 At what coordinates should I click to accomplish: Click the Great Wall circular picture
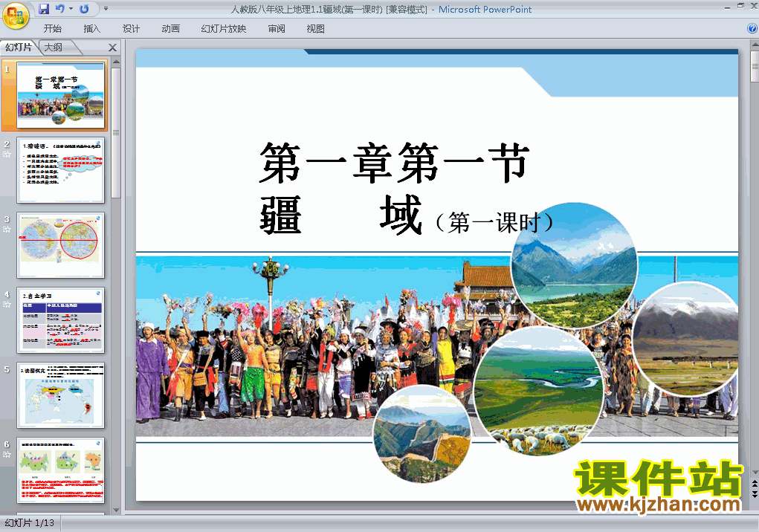(x=422, y=434)
